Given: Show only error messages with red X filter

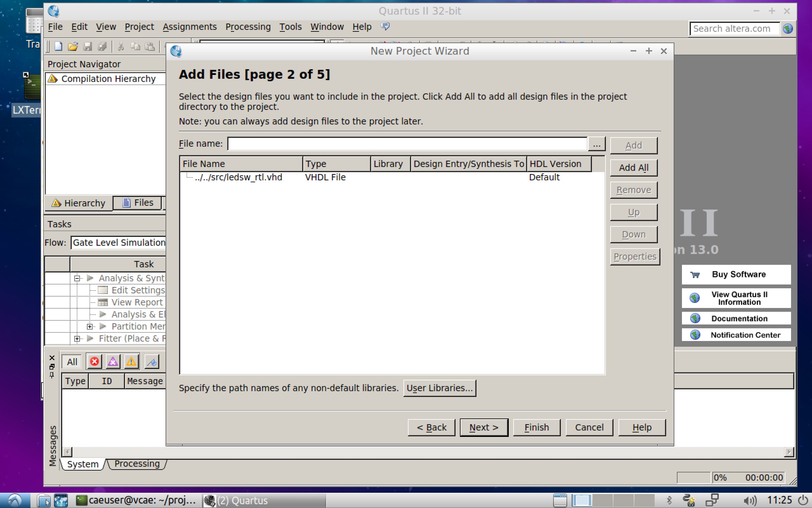Looking at the screenshot, I should pyautogui.click(x=94, y=362).
